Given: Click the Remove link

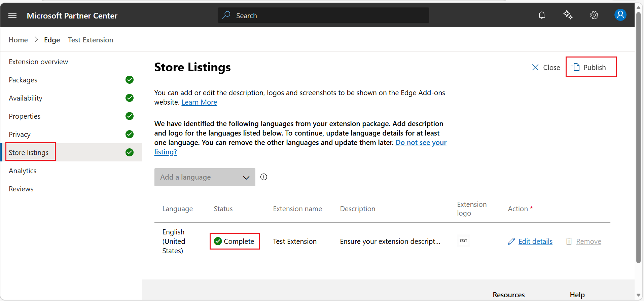Looking at the screenshot, I should click(x=588, y=241).
